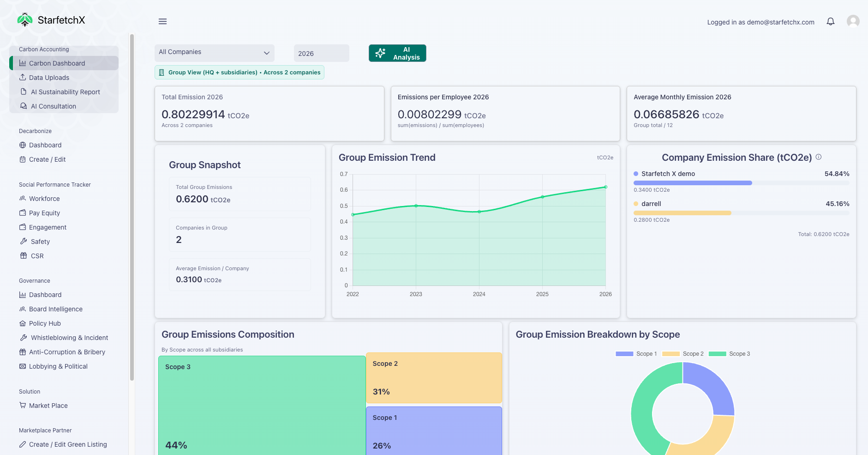Open the All Companies dropdown
The image size is (868, 455).
coord(214,52)
